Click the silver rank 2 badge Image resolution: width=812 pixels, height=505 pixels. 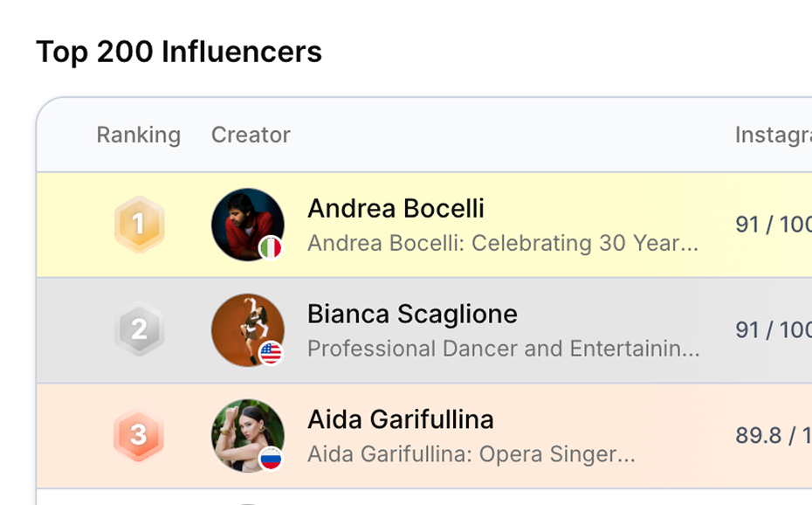tap(139, 330)
